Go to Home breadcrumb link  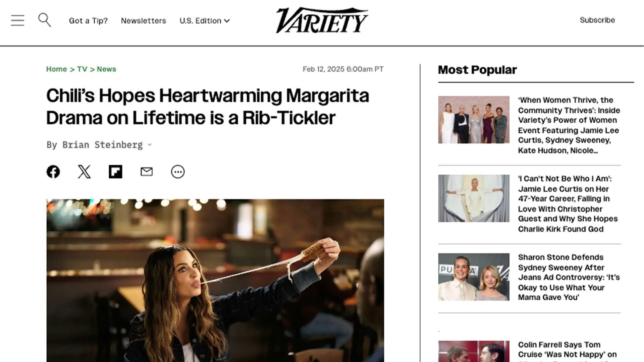(x=56, y=69)
